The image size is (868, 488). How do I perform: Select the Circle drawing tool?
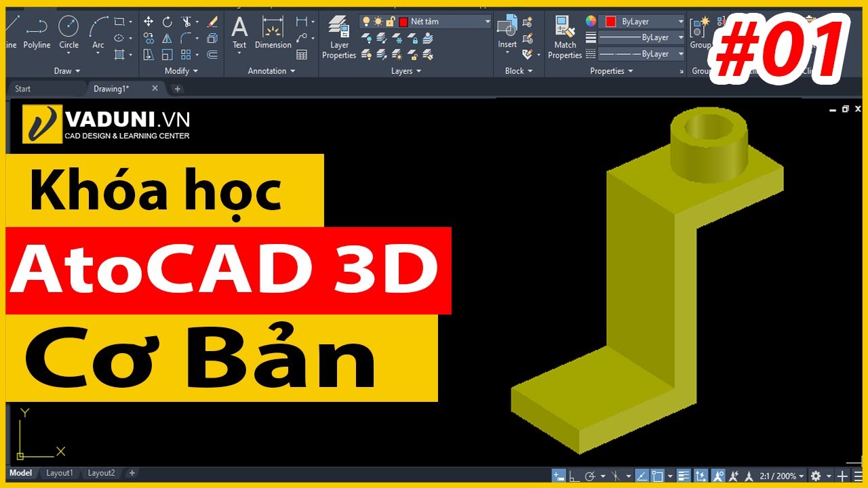click(68, 33)
